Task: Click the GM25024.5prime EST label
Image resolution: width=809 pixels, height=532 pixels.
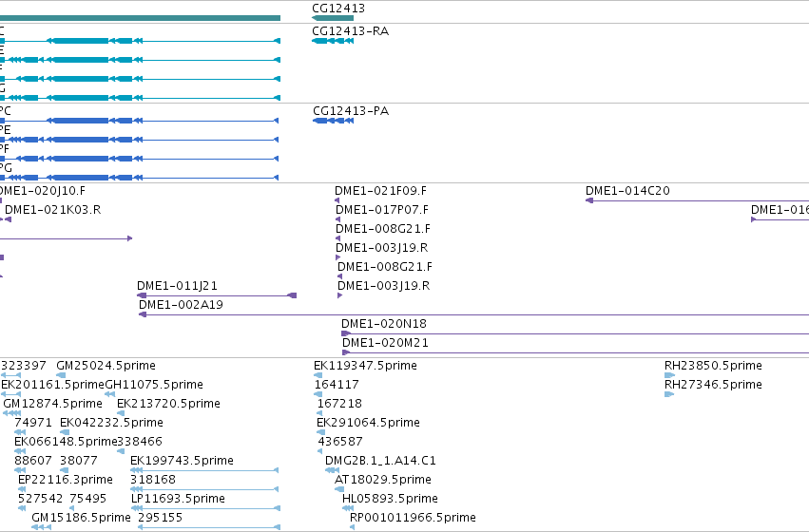Action: pyautogui.click(x=106, y=366)
